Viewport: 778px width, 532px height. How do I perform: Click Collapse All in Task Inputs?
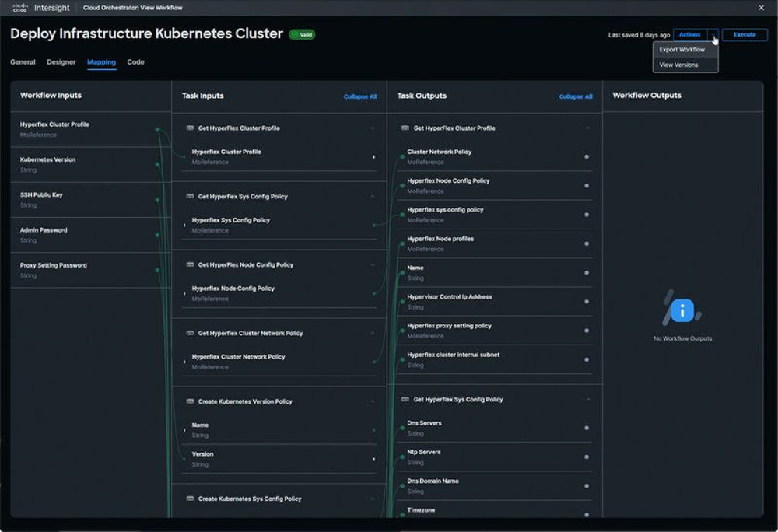point(360,96)
